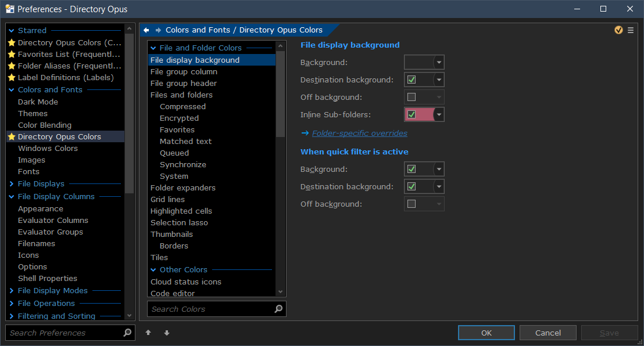Open the Dark Mode preferences page

tap(38, 102)
